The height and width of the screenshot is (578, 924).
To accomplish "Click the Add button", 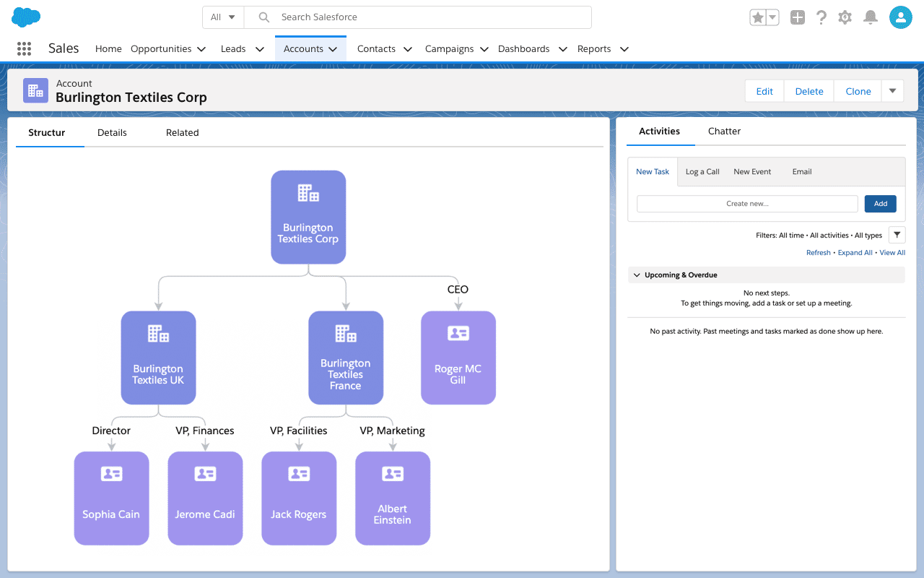I will 881,204.
